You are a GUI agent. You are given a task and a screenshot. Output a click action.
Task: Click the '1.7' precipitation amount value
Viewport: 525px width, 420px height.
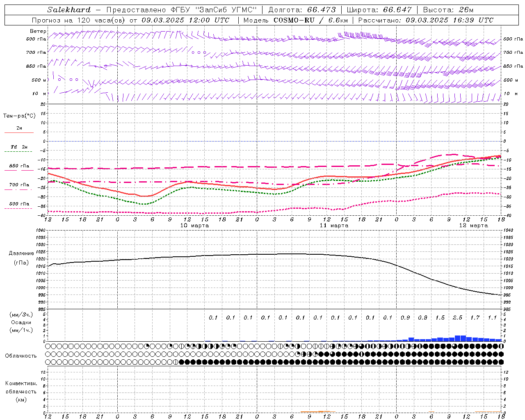point(475,318)
